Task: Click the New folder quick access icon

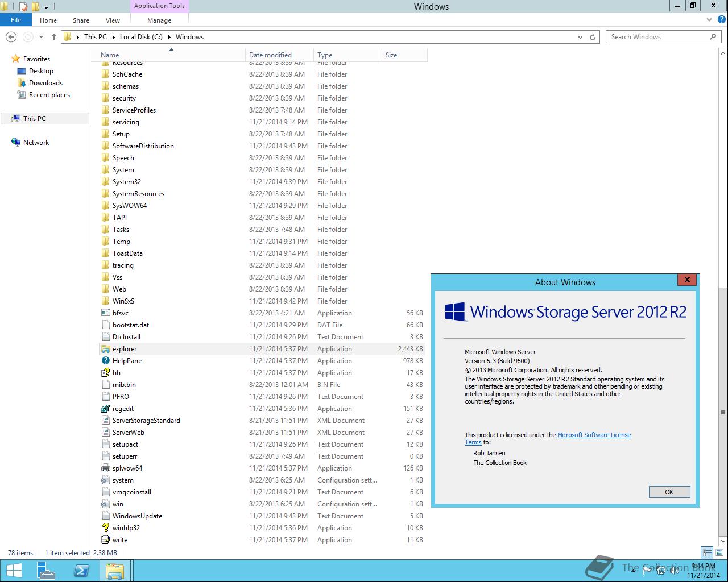Action: click(x=35, y=7)
